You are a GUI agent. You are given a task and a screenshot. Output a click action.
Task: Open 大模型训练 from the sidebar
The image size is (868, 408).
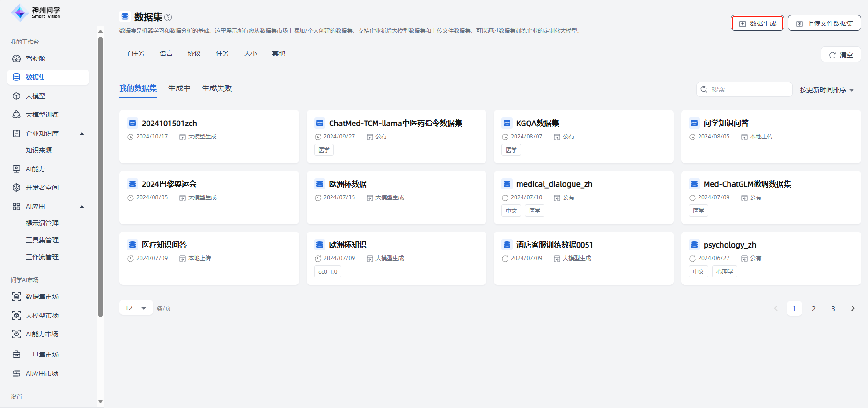point(42,115)
